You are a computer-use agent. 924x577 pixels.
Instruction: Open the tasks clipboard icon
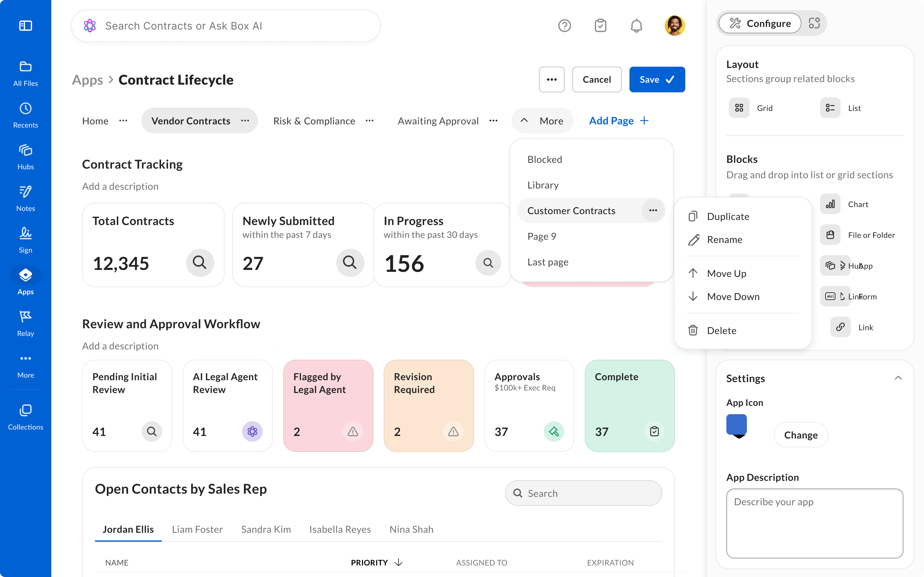600,26
